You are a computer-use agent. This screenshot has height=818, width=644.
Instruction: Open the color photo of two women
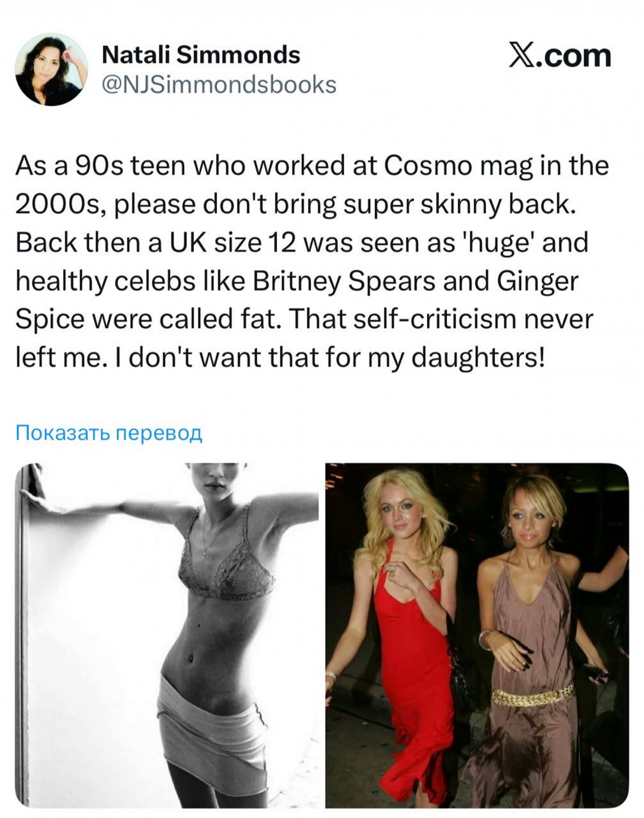(477, 635)
